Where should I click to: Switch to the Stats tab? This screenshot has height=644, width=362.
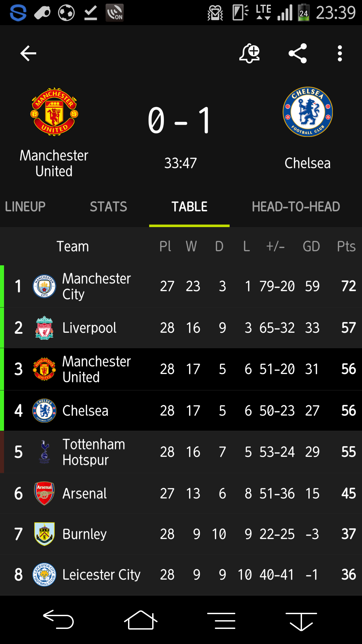[x=108, y=207]
